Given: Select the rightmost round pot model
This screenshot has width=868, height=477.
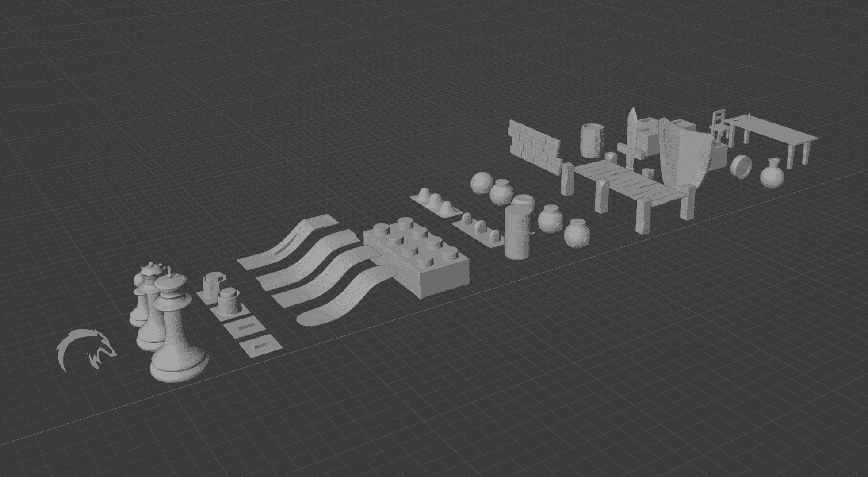Looking at the screenshot, I should 577,233.
